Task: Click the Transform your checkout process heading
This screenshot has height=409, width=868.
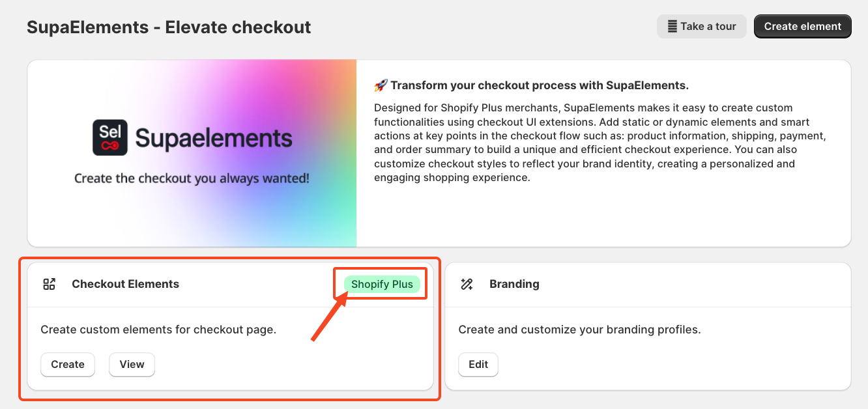Action: click(540, 85)
